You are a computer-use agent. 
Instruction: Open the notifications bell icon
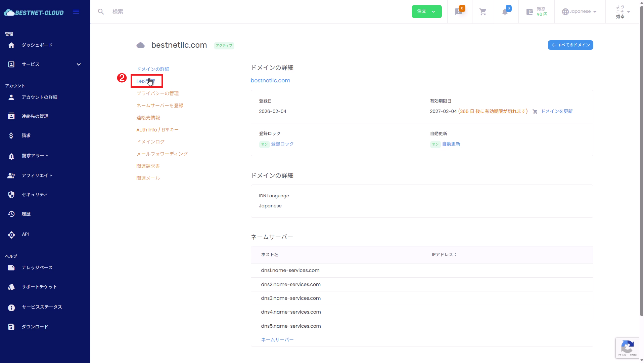505,12
